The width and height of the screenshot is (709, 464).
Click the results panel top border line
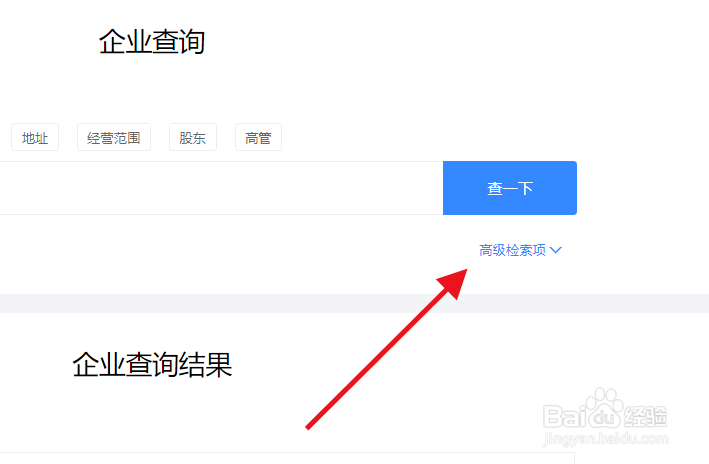[287, 452]
